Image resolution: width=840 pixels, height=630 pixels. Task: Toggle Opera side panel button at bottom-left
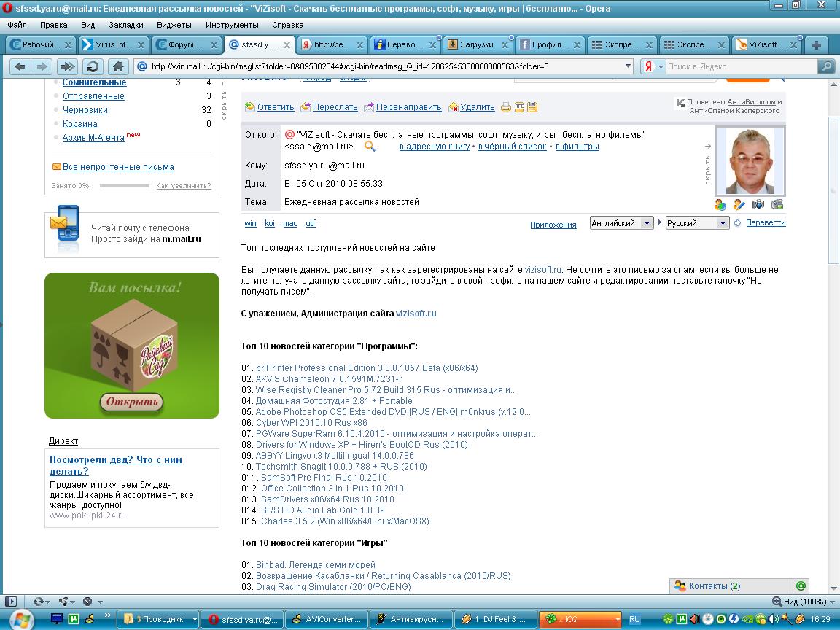pos(11,601)
